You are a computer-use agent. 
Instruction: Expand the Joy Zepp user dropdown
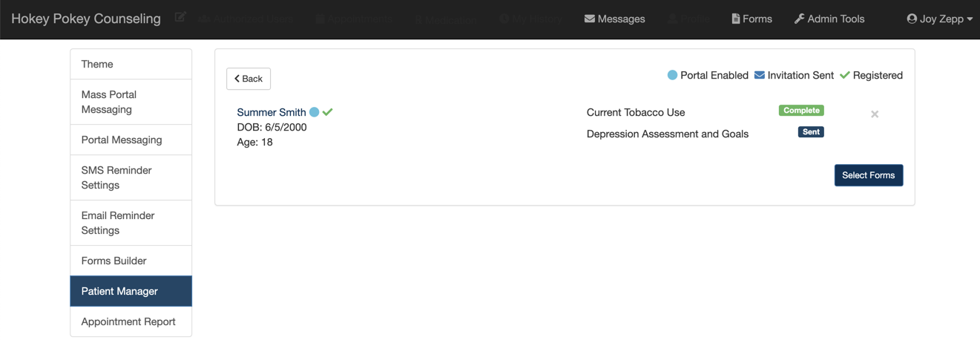(939, 19)
